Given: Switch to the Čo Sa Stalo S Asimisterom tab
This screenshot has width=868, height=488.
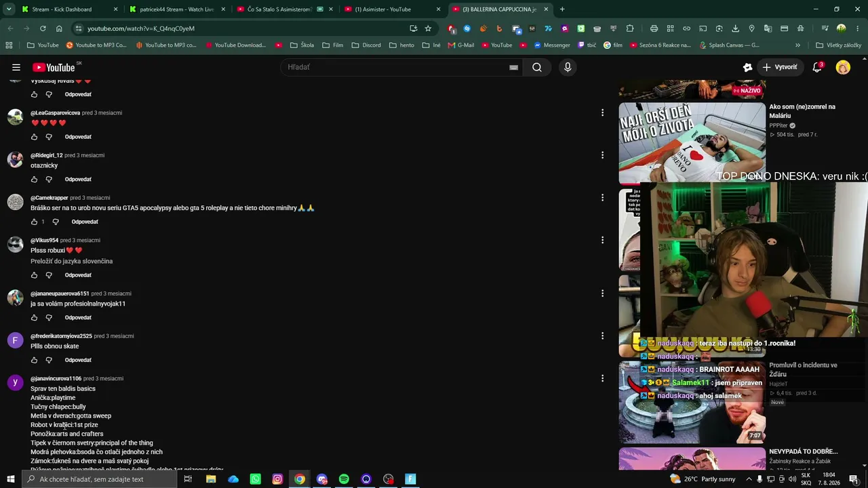Looking at the screenshot, I should pos(283,9).
